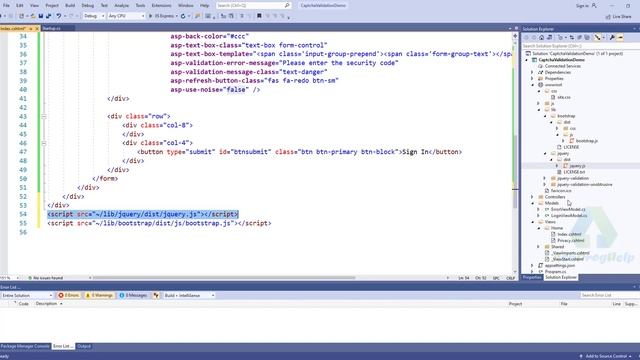640x360 pixels.
Task: Open the Any CPU platform dropdown
Action: click(127, 16)
